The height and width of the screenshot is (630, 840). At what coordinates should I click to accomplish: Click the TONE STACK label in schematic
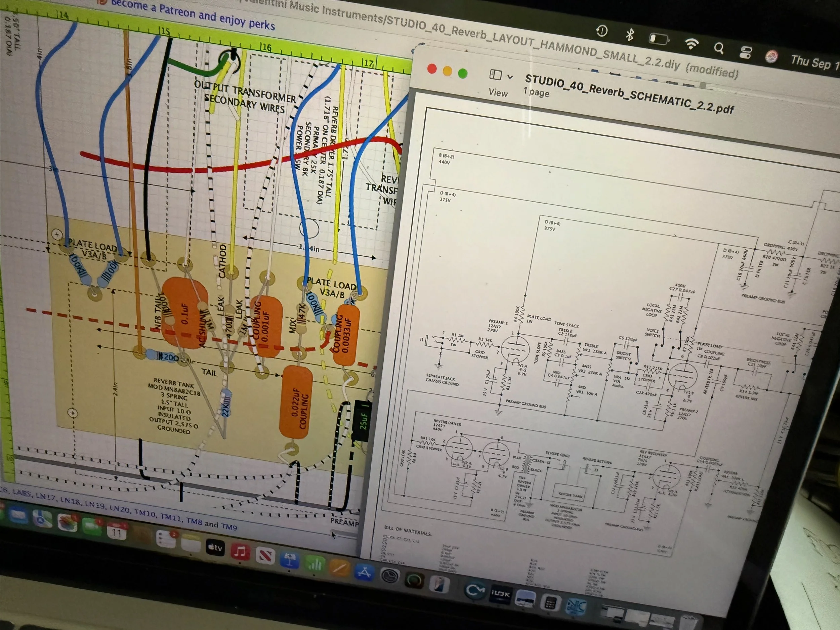pos(566,324)
